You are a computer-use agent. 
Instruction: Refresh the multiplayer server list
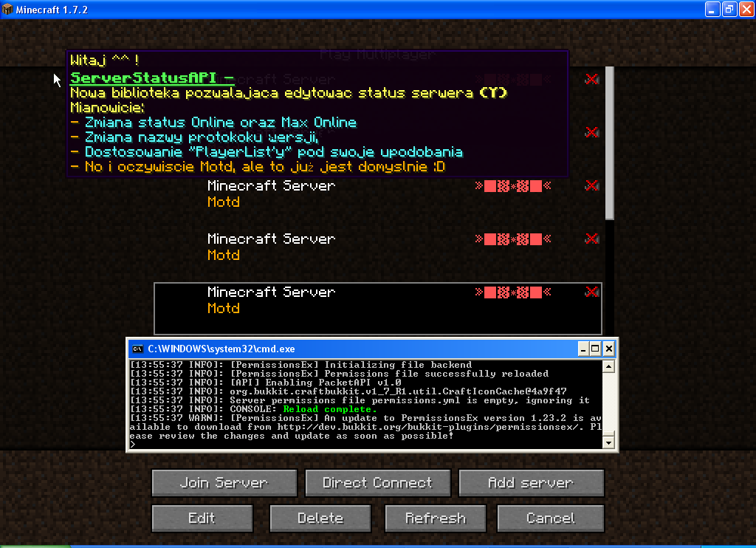tap(436, 518)
